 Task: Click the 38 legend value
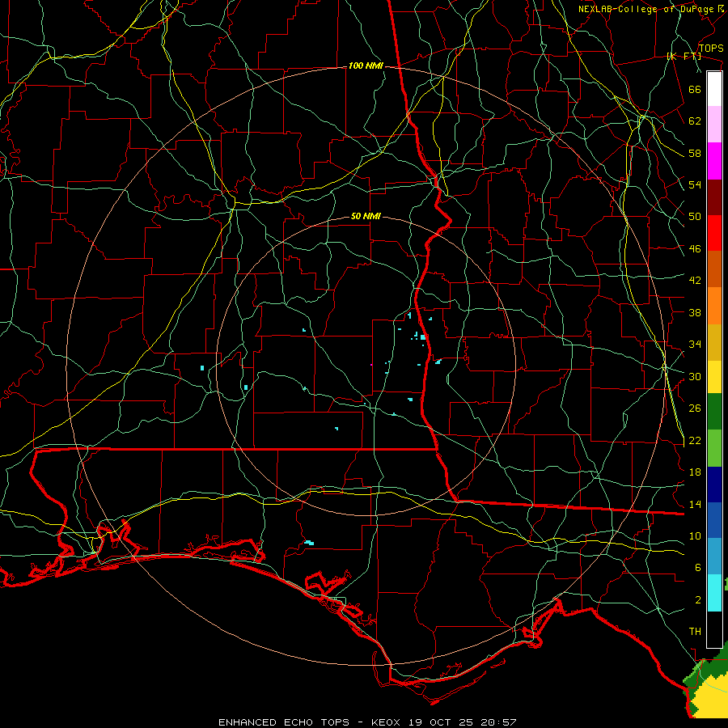695,312
